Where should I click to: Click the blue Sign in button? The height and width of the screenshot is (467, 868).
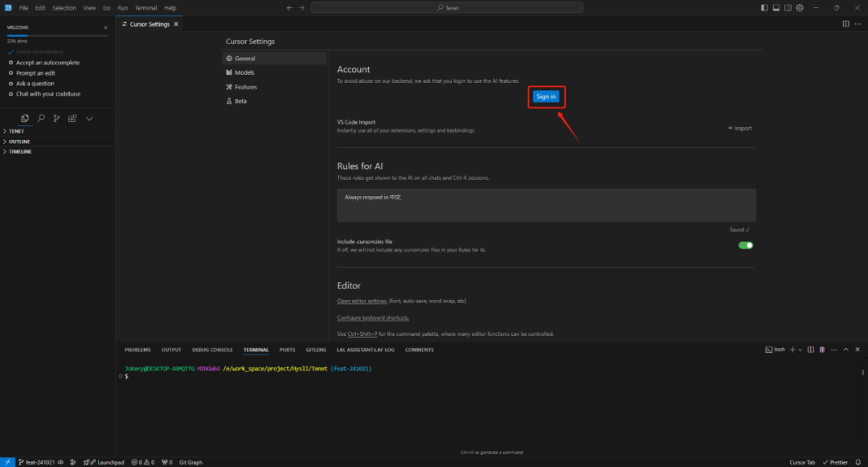click(546, 96)
